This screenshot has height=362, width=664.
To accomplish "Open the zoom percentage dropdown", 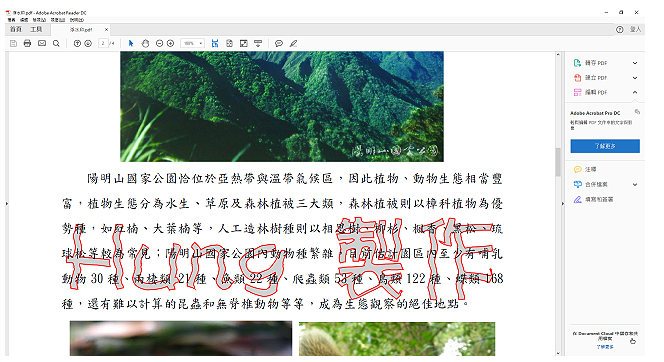I will click(x=193, y=43).
